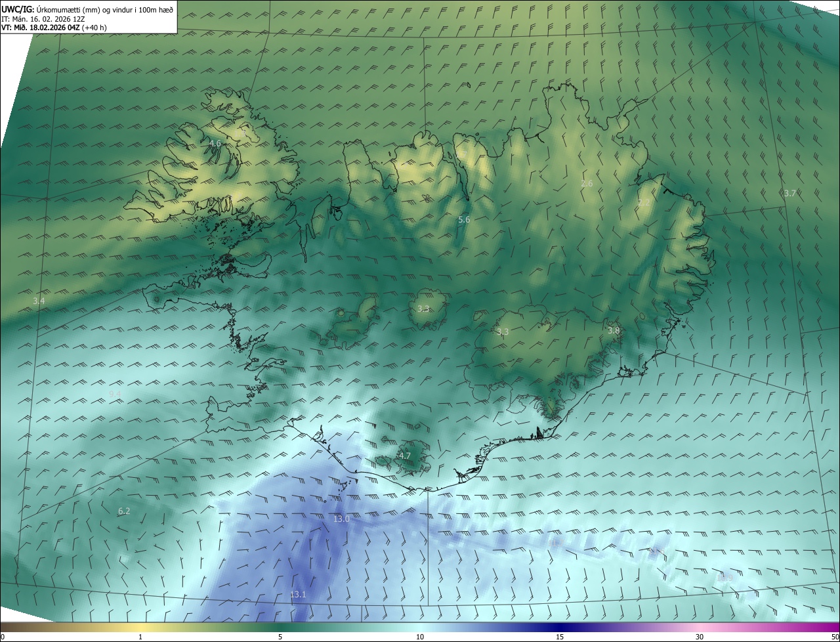The width and height of the screenshot is (840, 642).
Task: Click the pale pink colorbar segment above 30
Action: [700, 627]
